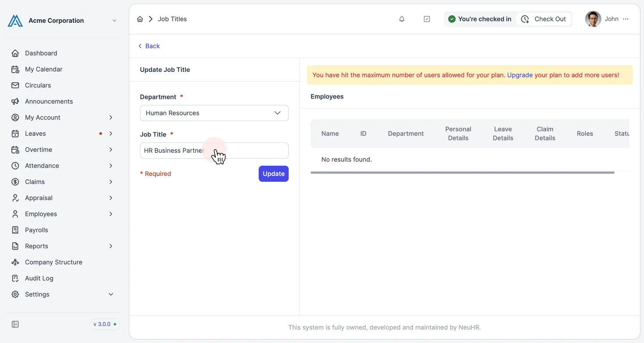Expand the My Account submenu arrow

click(111, 117)
